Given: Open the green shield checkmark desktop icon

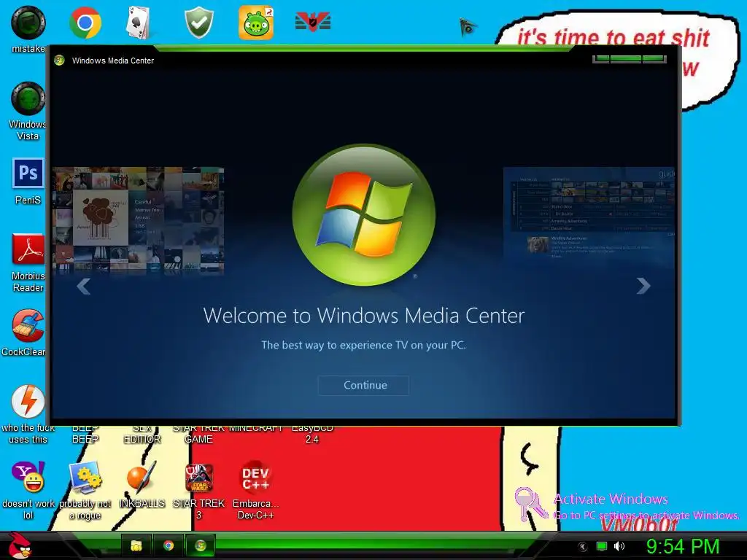Looking at the screenshot, I should (198, 23).
